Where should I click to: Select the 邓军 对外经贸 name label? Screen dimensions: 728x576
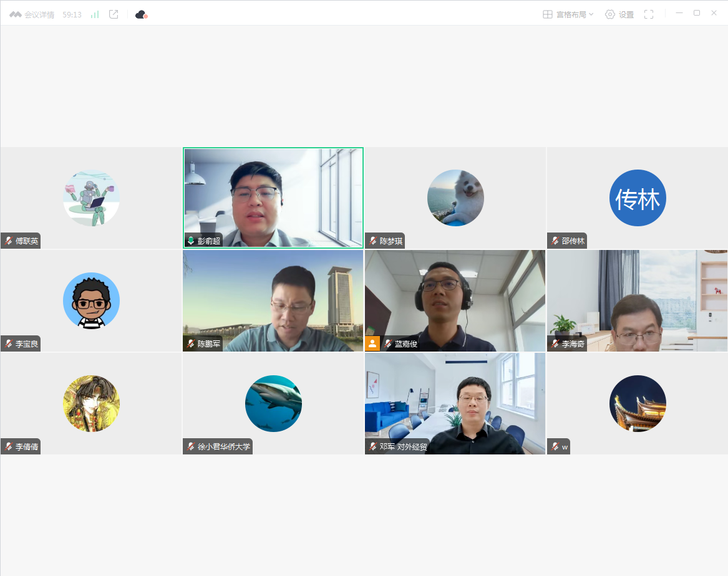click(404, 447)
